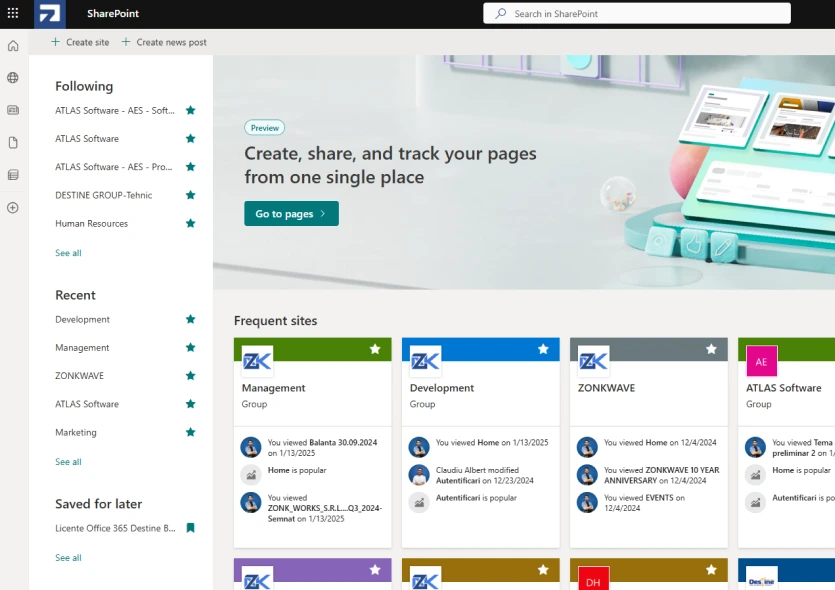
Task: Open the EVENTS activity in ZONKWAVE card
Action: [x=659, y=498]
